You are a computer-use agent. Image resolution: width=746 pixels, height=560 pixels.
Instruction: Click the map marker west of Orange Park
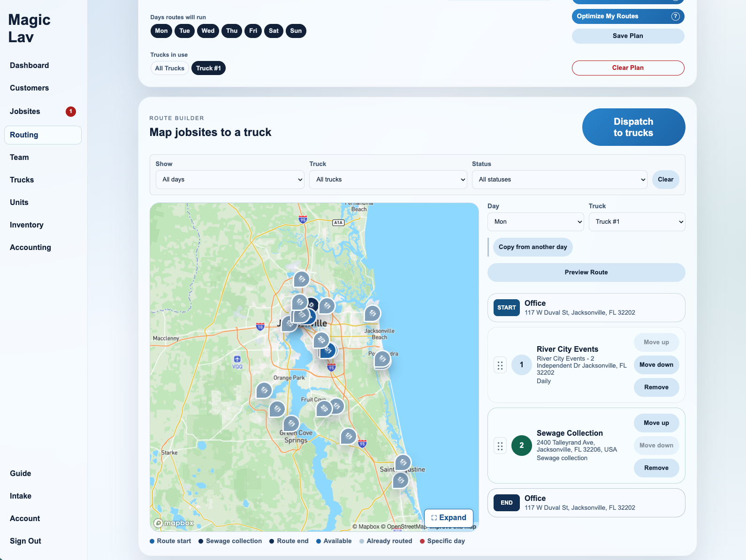(264, 390)
